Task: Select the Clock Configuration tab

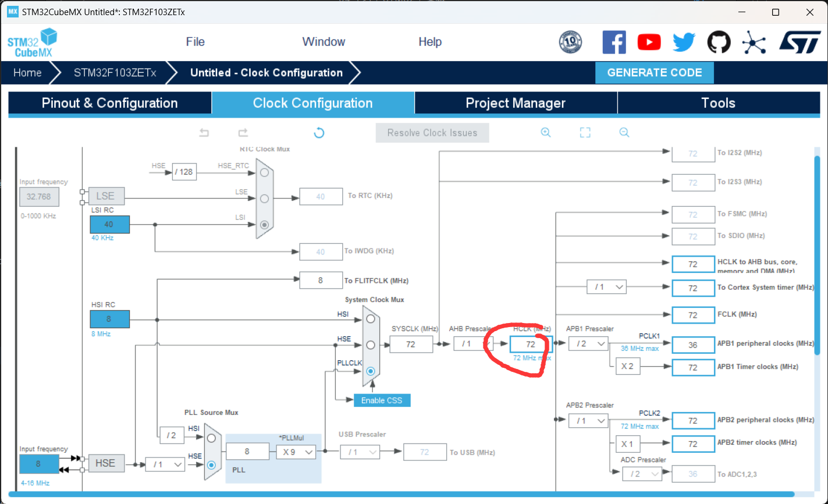Action: [312, 103]
